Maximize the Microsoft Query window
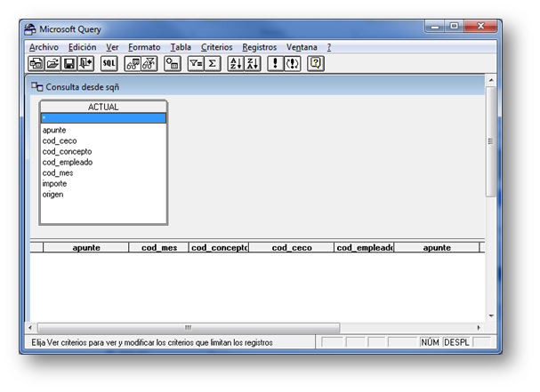Viewport: 540px width, 392px height. click(x=454, y=27)
